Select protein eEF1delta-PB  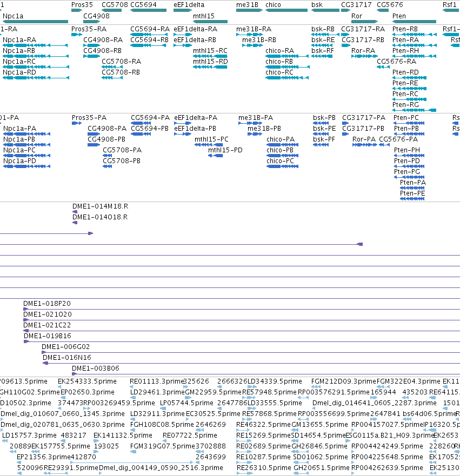click(x=195, y=129)
